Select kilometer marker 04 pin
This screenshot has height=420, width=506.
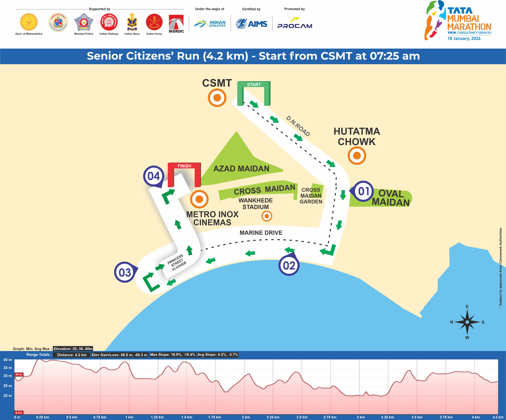(x=153, y=176)
